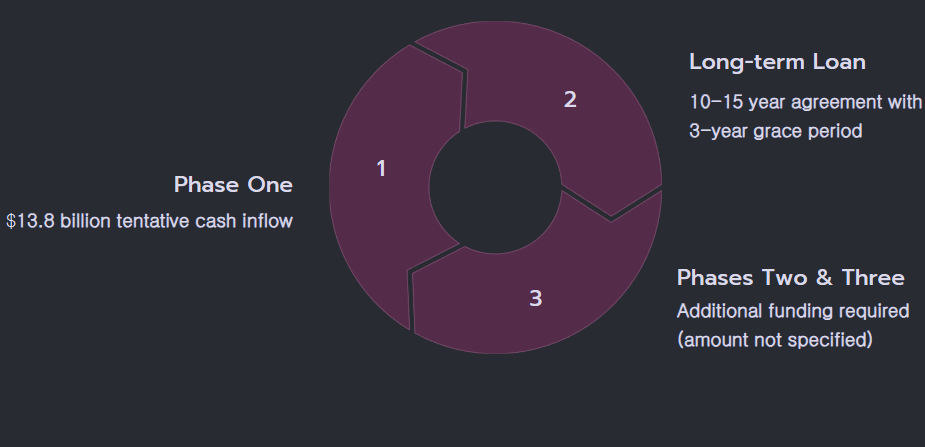
Task: Click the empty center hole of the donut
Action: point(494,186)
